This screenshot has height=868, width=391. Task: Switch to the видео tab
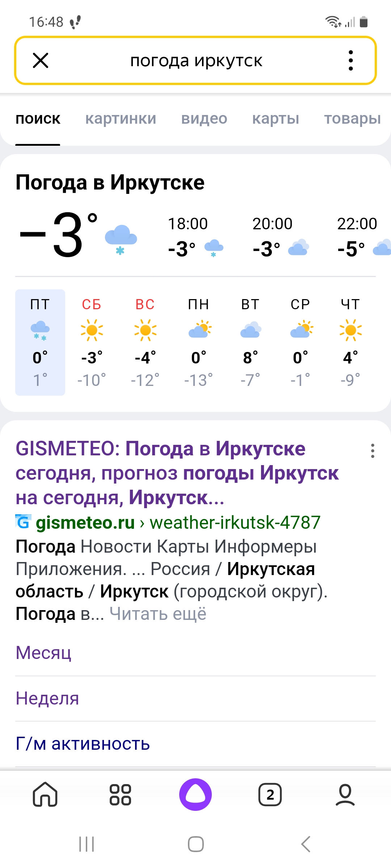(x=204, y=119)
